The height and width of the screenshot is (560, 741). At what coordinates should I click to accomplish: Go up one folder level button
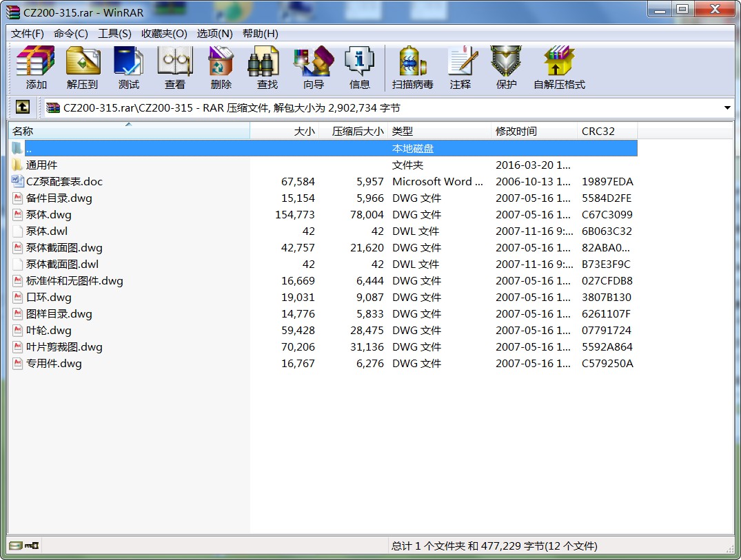[23, 107]
